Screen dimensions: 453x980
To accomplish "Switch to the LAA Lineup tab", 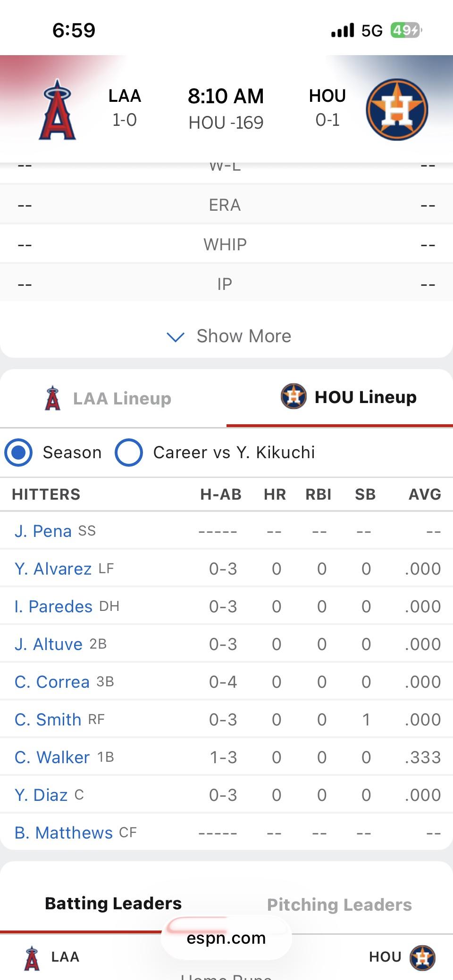I will (122, 398).
